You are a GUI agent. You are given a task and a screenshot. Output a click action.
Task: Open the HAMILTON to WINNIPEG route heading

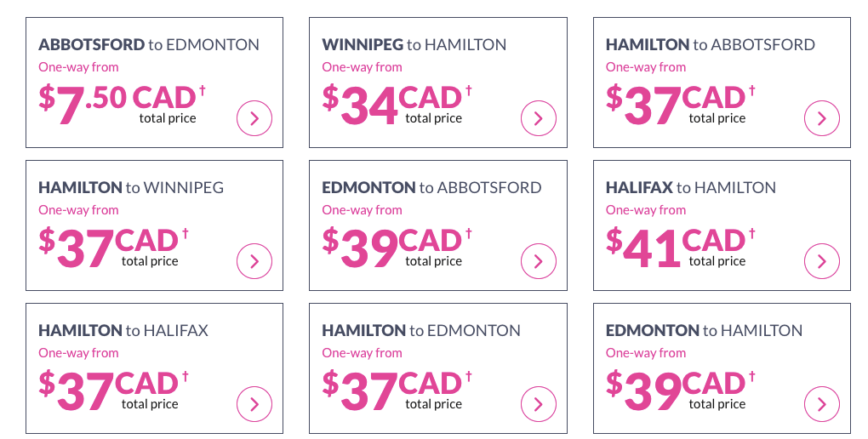pos(131,187)
